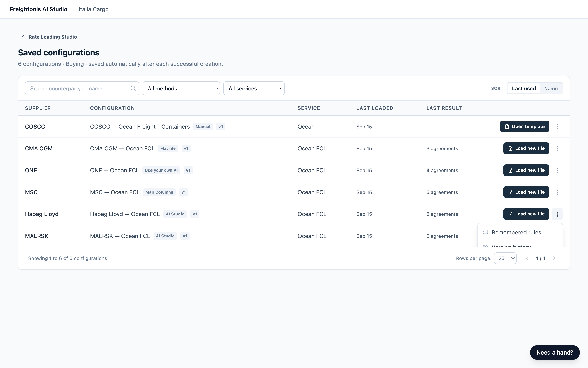Click Hapag Lloyd supplier name

click(x=42, y=214)
